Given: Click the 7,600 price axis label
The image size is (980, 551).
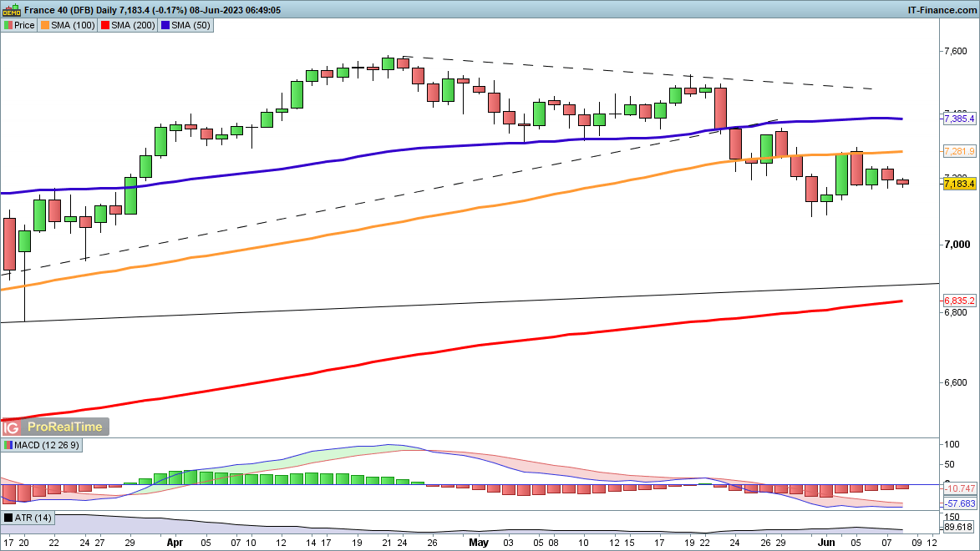Looking at the screenshot, I should (x=956, y=51).
